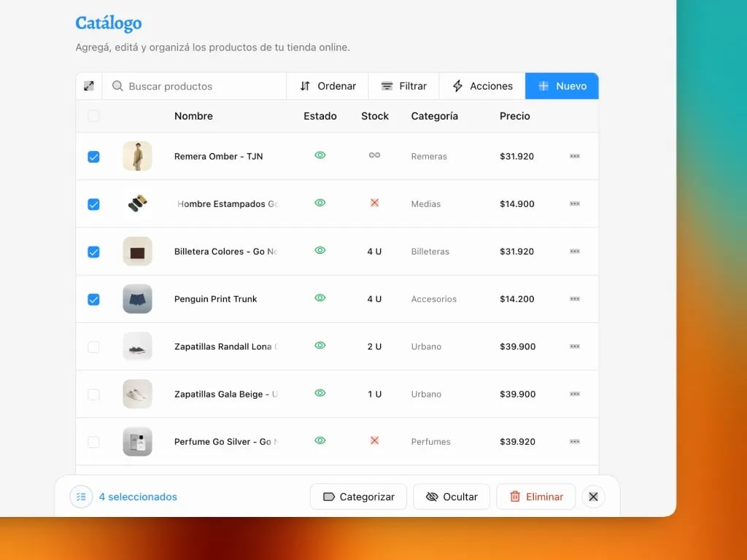Check the Perfume Go Silver checkbox
The image size is (747, 560).
[x=93, y=442]
